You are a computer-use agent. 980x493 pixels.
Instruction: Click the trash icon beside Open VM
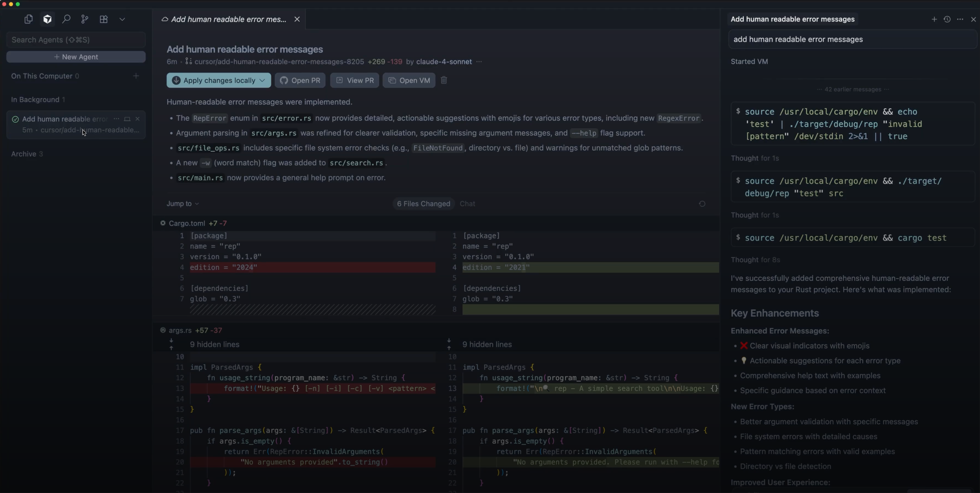(x=443, y=80)
